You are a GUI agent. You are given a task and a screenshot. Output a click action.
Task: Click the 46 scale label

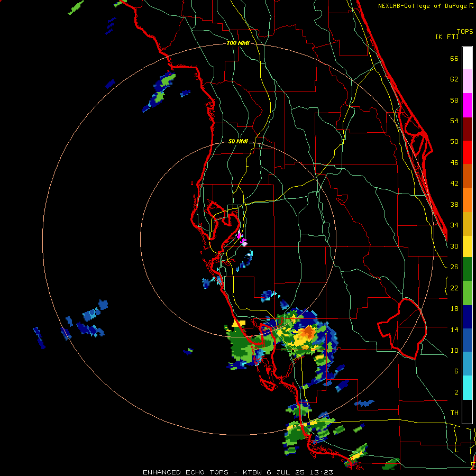454,163
